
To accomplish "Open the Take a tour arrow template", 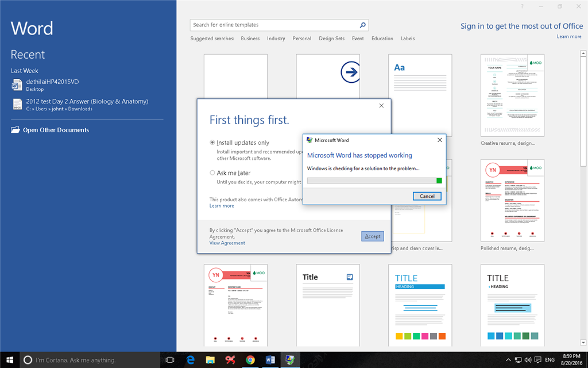I will (328, 76).
